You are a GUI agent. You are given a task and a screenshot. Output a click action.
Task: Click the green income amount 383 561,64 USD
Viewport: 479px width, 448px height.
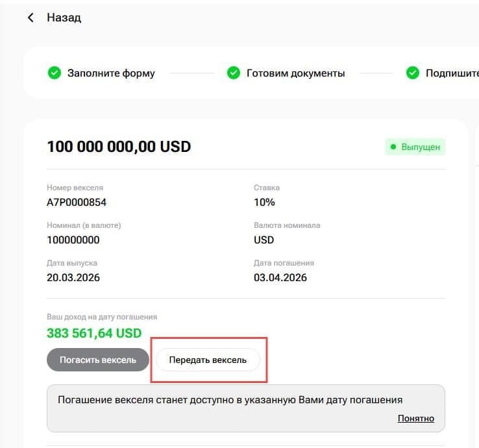(94, 333)
